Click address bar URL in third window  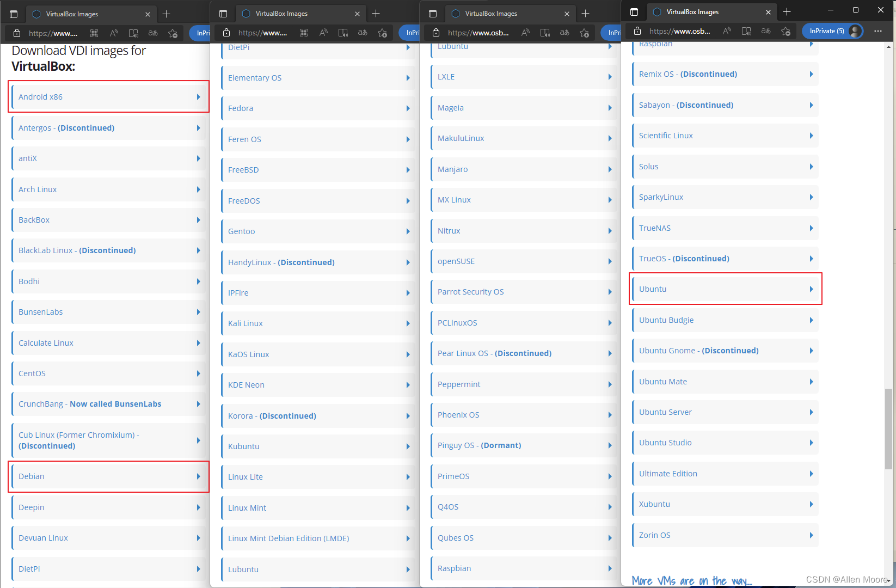click(478, 33)
